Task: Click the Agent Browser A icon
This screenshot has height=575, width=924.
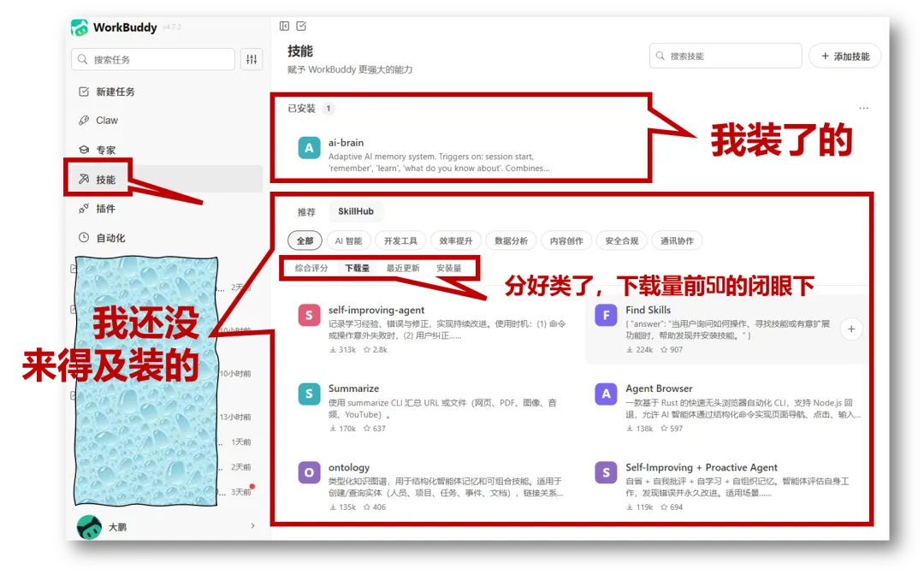Action: coord(606,394)
